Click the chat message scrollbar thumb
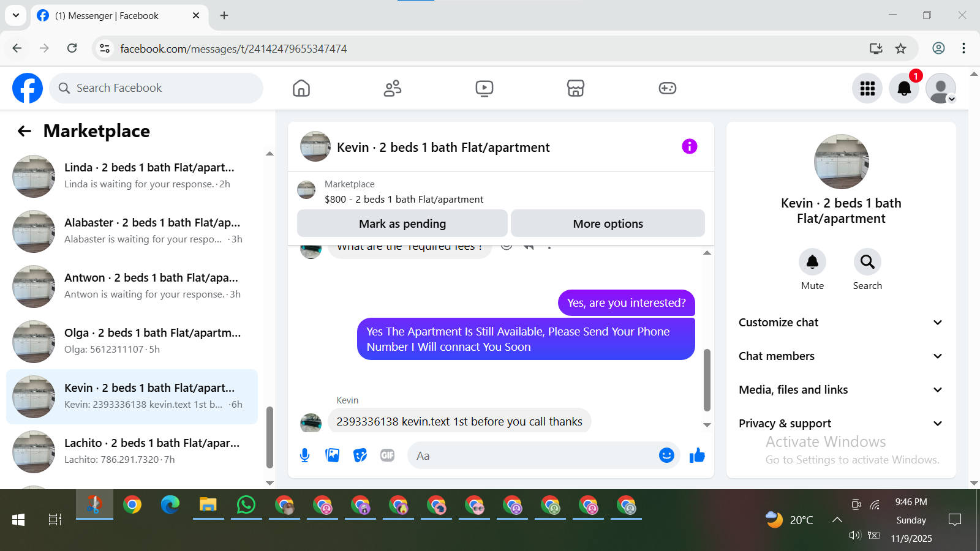 point(707,380)
